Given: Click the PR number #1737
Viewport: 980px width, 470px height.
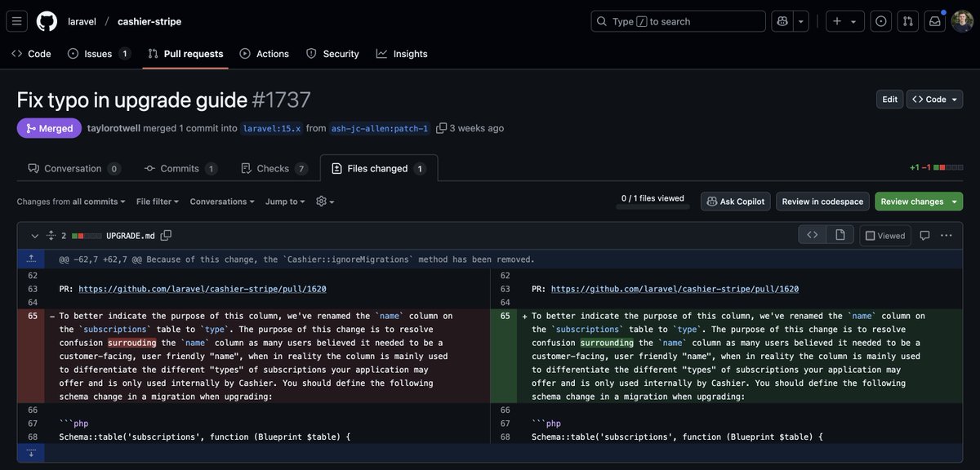Looking at the screenshot, I should 282,100.
